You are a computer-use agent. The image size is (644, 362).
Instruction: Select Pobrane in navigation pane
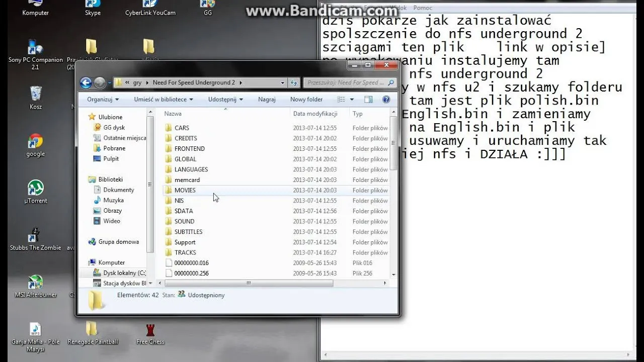114,148
